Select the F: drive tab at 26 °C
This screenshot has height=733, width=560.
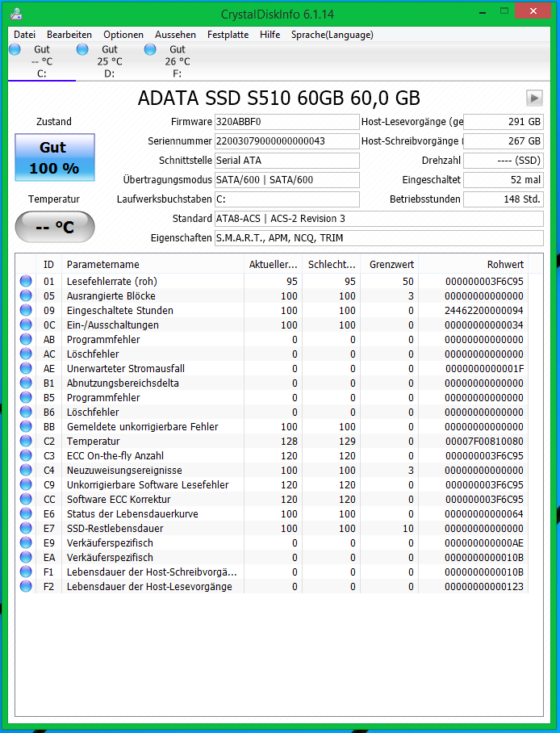tap(178, 61)
